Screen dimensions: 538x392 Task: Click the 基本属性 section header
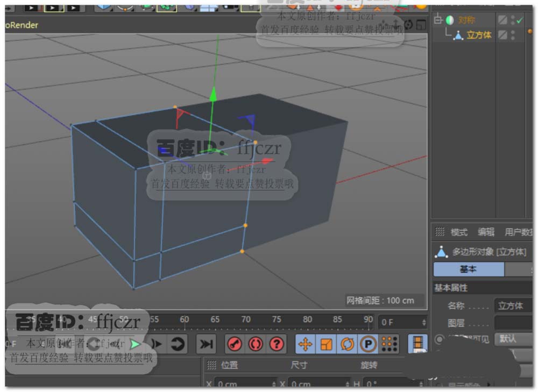point(451,288)
